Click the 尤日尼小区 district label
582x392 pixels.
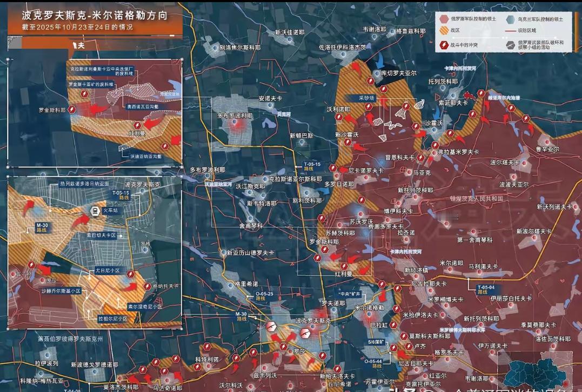tap(107, 270)
